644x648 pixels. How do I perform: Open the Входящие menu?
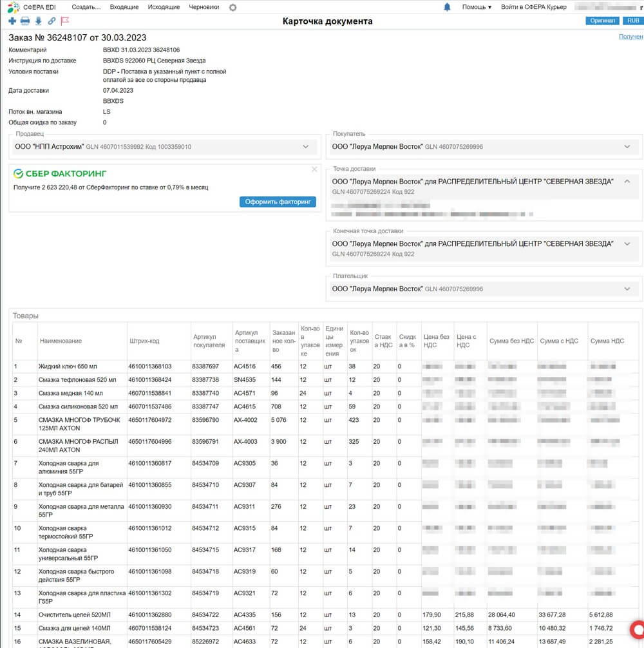124,7
